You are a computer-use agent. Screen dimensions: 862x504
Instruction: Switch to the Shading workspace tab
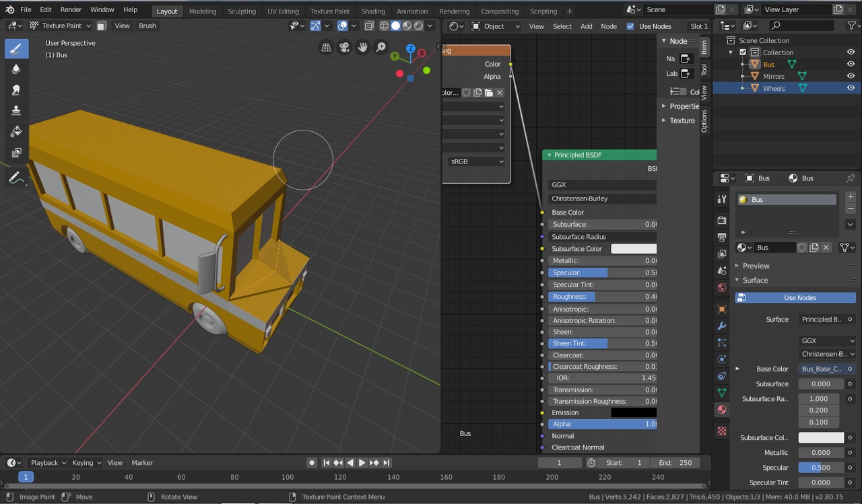tap(372, 11)
